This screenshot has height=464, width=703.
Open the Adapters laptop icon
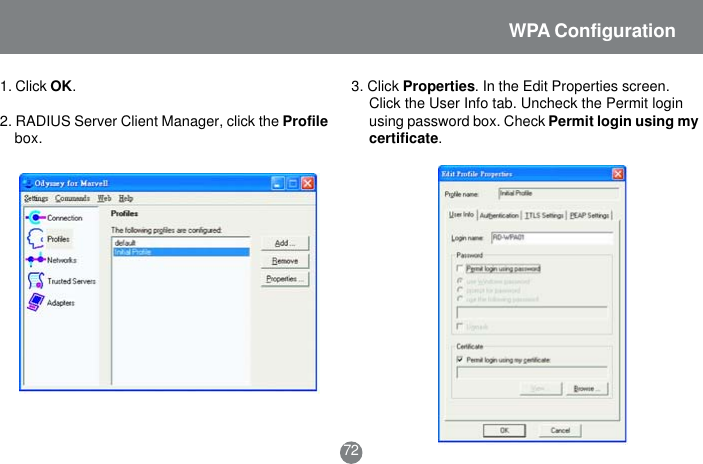pos(36,302)
